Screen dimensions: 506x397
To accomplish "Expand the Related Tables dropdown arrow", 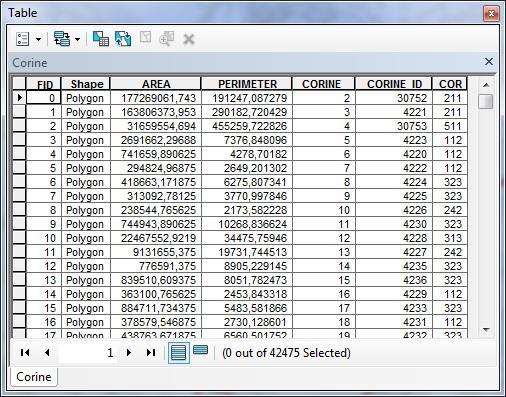I will pos(77,39).
